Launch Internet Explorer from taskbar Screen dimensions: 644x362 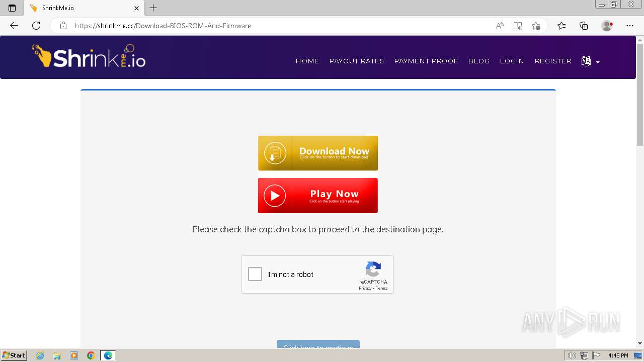(40, 355)
